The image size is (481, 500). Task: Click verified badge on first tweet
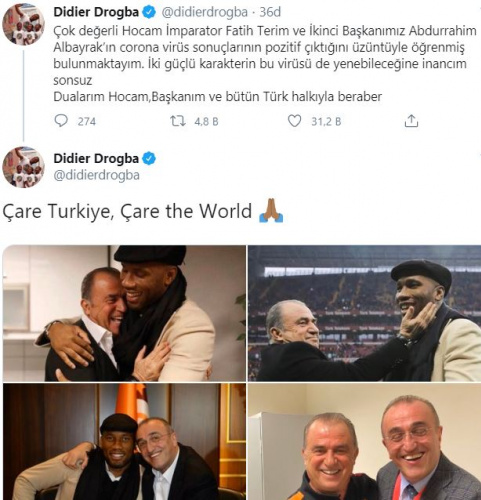pyautogui.click(x=149, y=12)
